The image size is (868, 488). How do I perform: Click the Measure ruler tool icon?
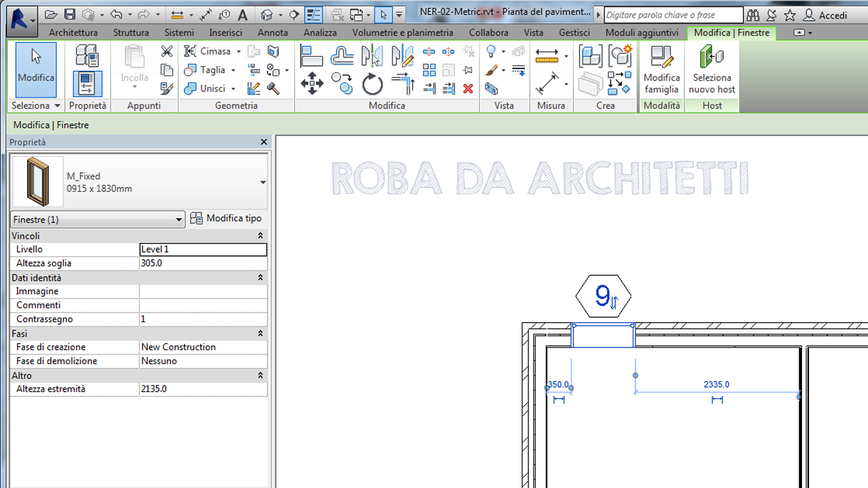point(547,56)
